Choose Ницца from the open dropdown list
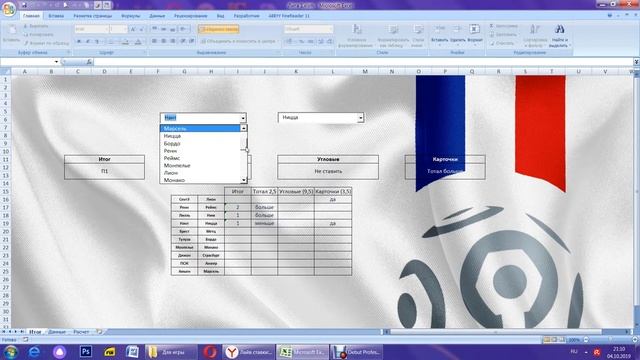Screen dimensions: 640x360 click(x=200, y=136)
